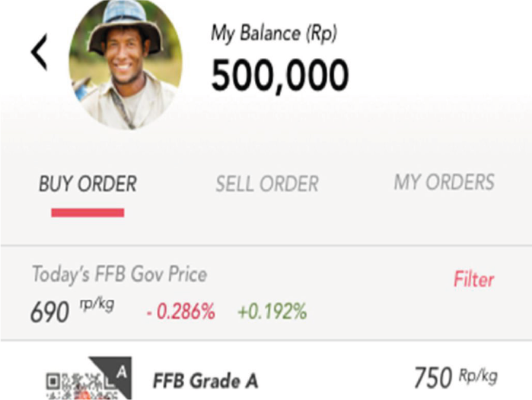
Task: Tap the My Balance (Rp) label
Action: [x=273, y=33]
